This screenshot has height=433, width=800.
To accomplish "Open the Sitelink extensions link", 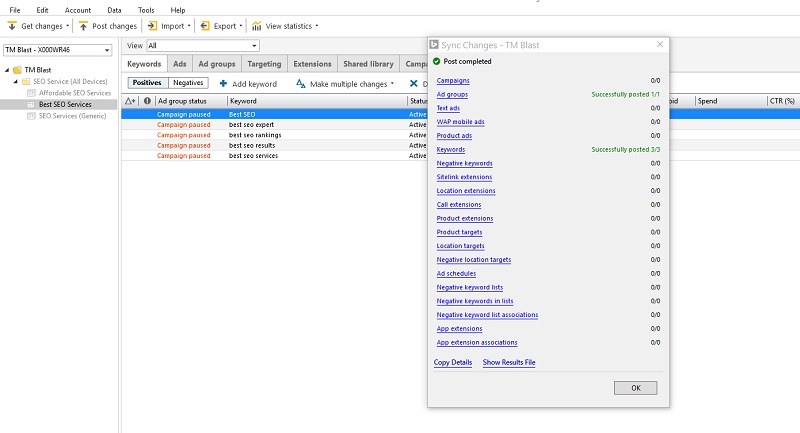I will pos(464,177).
